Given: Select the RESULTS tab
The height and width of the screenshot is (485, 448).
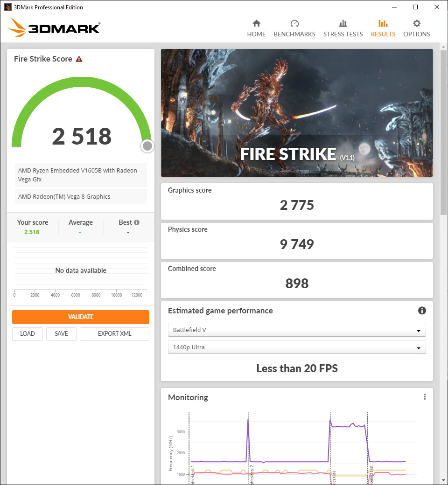Looking at the screenshot, I should click(x=383, y=28).
